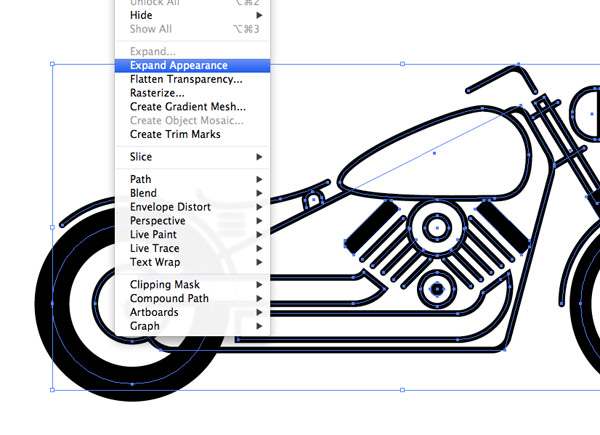Image resolution: width=600 pixels, height=435 pixels.
Task: Click the top-left bounding box handle
Action: tap(52, 64)
